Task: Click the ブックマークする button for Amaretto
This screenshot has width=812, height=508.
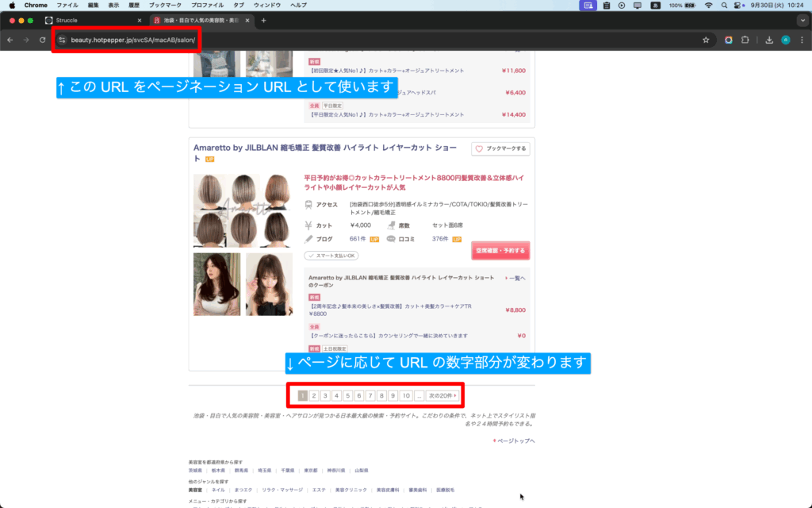Action: point(500,148)
